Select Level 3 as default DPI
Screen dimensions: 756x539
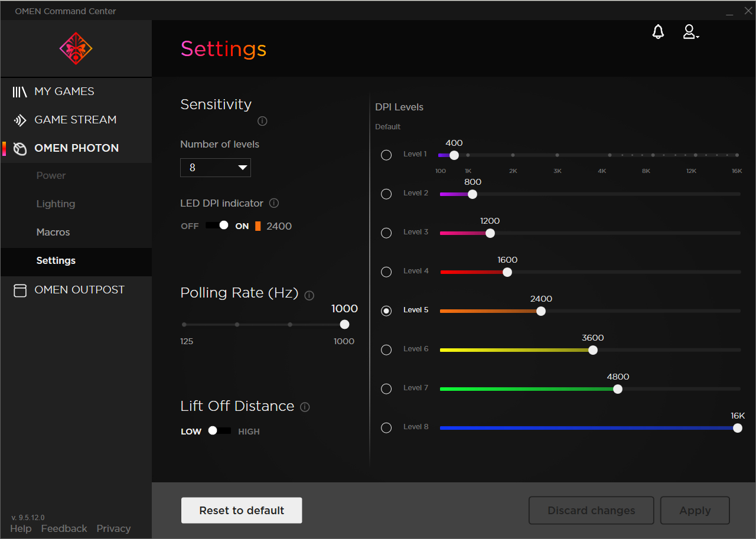(386, 233)
